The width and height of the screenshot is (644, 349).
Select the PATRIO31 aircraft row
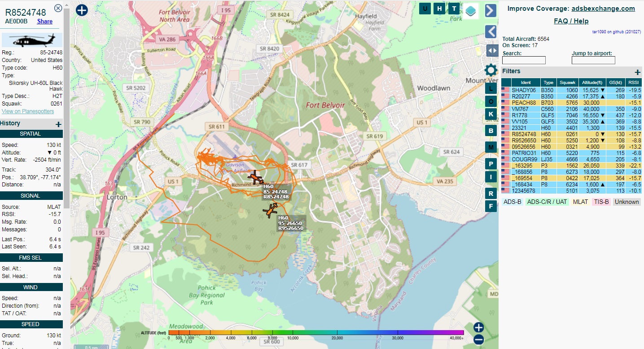[x=571, y=153]
